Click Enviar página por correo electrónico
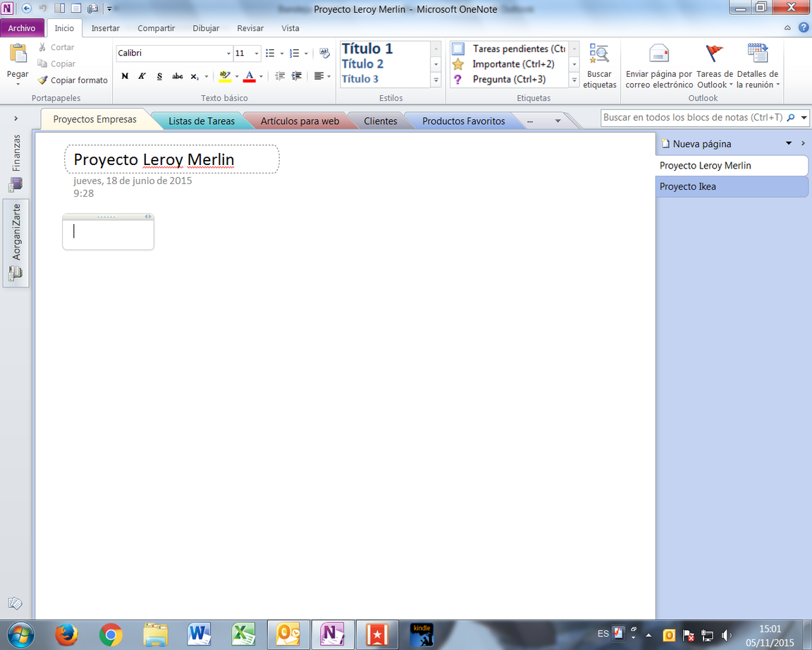This screenshot has width=812, height=650. tap(659, 63)
